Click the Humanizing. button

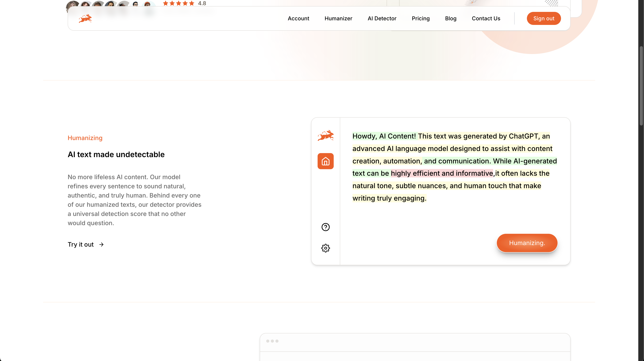pos(527,243)
